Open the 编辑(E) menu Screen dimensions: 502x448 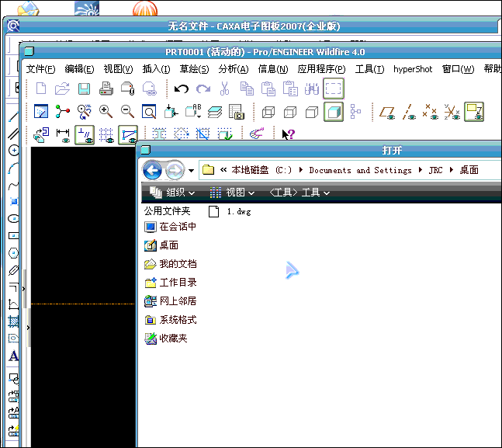click(79, 69)
